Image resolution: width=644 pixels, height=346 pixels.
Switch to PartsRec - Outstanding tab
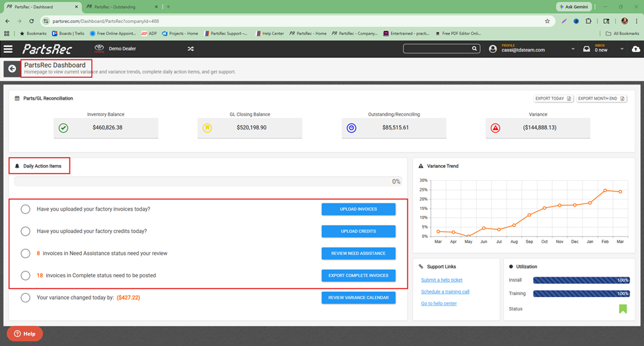point(122,7)
